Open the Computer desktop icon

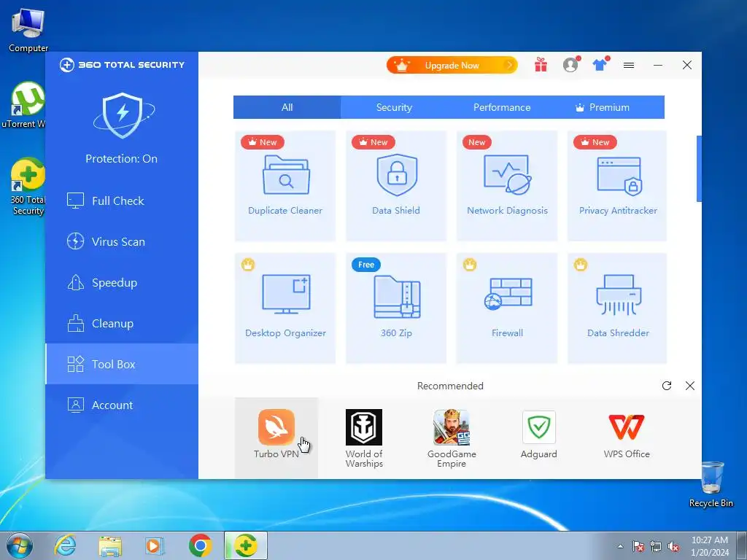click(x=28, y=31)
